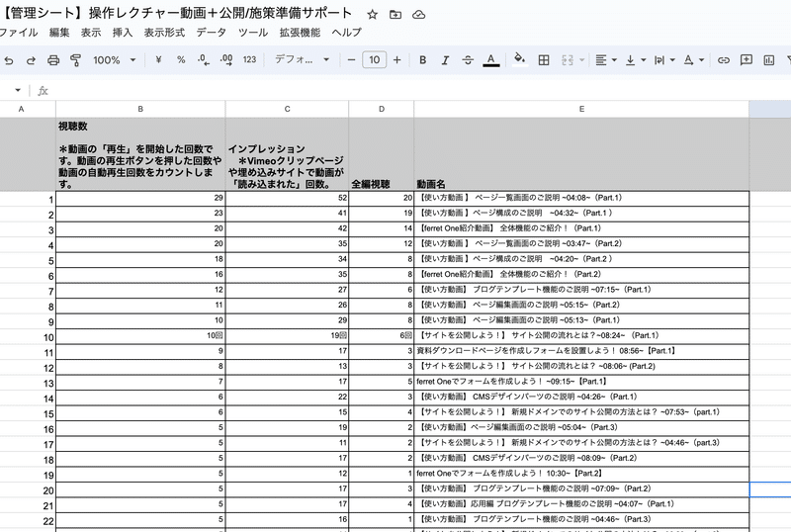This screenshot has height=532, width=791.
Task: Toggle Bold formatting
Action: pyautogui.click(x=423, y=59)
